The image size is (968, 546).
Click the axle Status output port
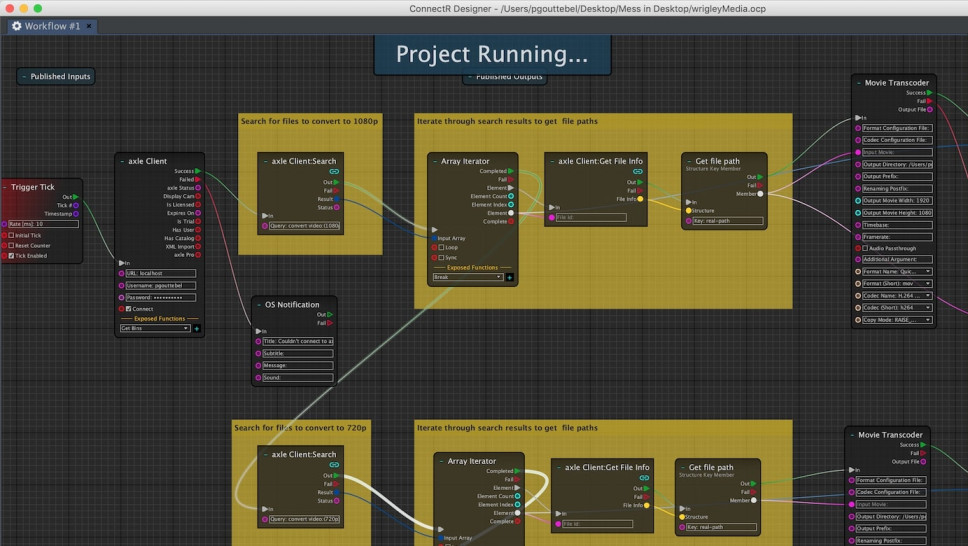click(x=198, y=188)
